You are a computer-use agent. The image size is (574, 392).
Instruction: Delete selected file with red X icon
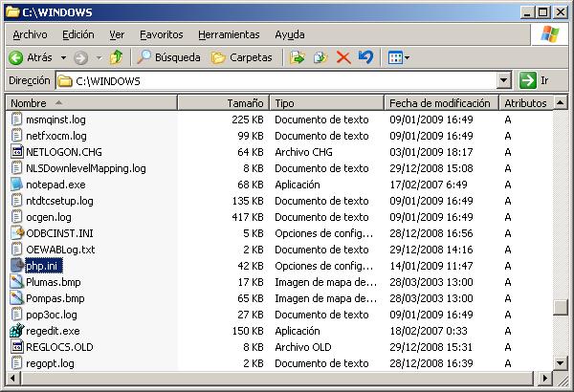343,57
